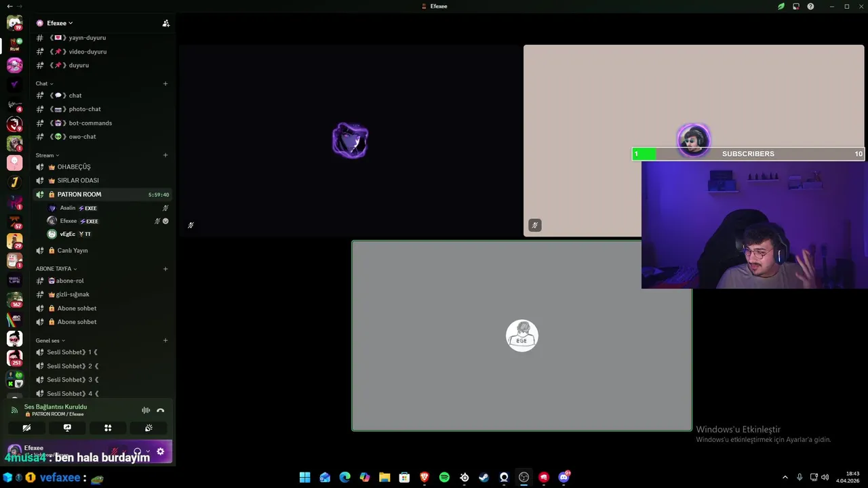
Task: Join first Abone sohbet voice channel
Action: [102, 308]
